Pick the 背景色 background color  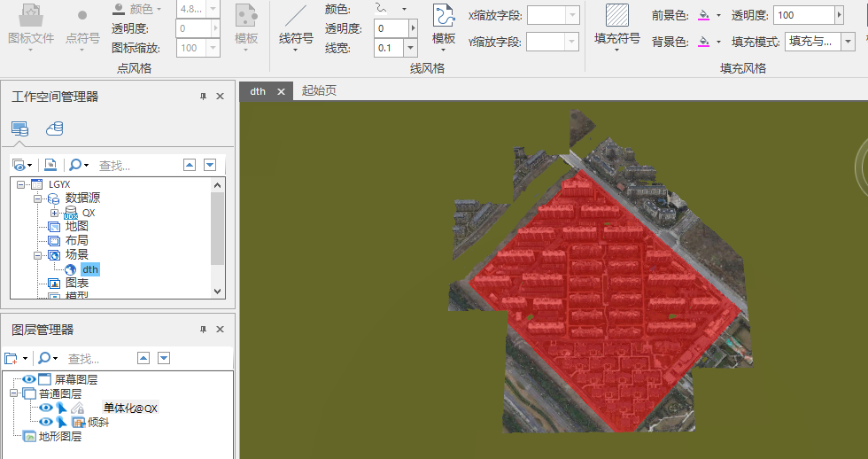[703, 42]
